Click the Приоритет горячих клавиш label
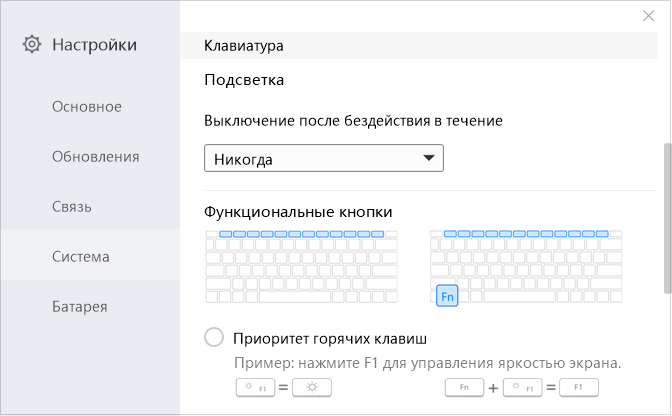 (x=330, y=337)
